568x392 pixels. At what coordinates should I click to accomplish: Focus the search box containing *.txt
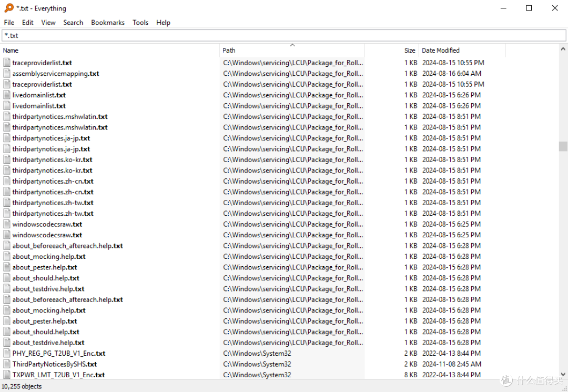283,35
